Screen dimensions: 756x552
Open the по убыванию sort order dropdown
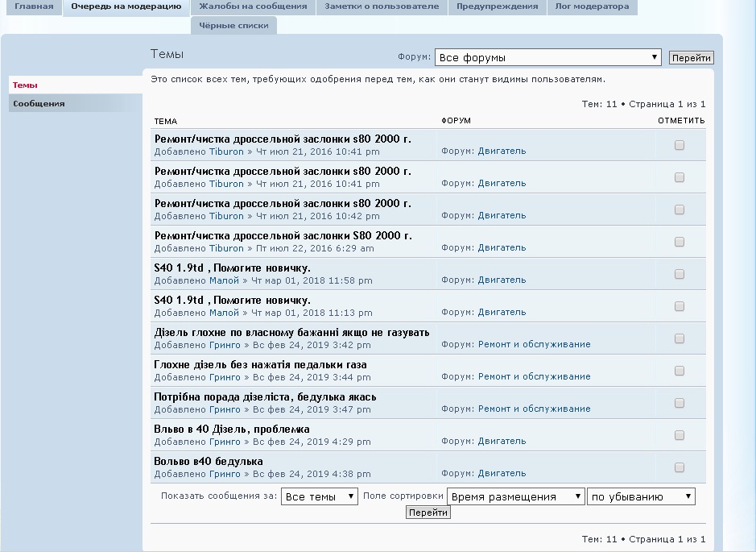(x=641, y=497)
